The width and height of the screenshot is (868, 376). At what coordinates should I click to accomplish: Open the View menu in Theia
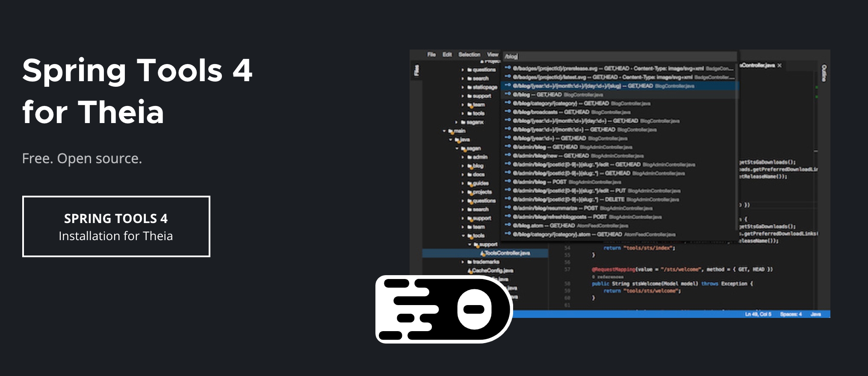click(493, 55)
